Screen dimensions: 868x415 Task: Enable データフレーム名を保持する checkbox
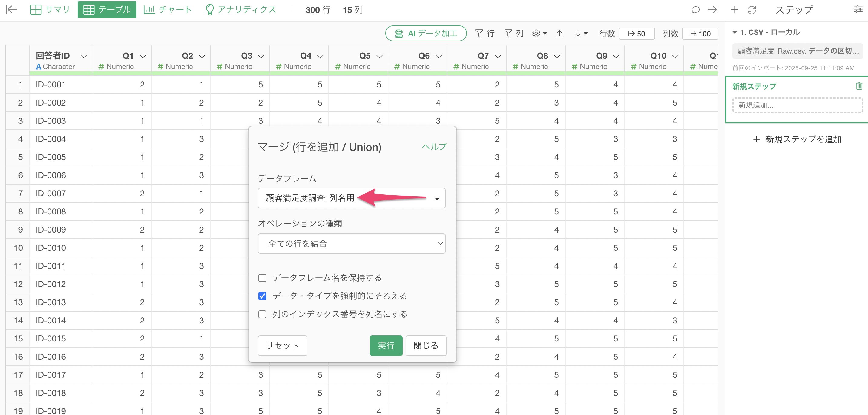point(262,278)
